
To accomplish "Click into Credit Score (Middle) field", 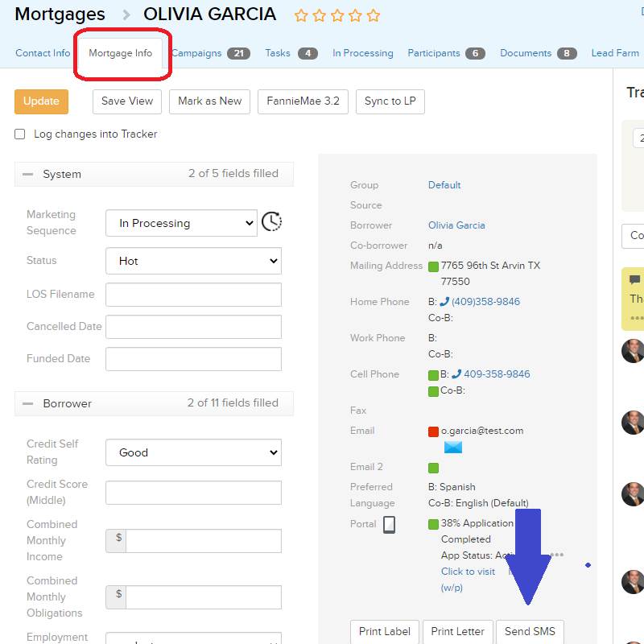I will tap(193, 493).
